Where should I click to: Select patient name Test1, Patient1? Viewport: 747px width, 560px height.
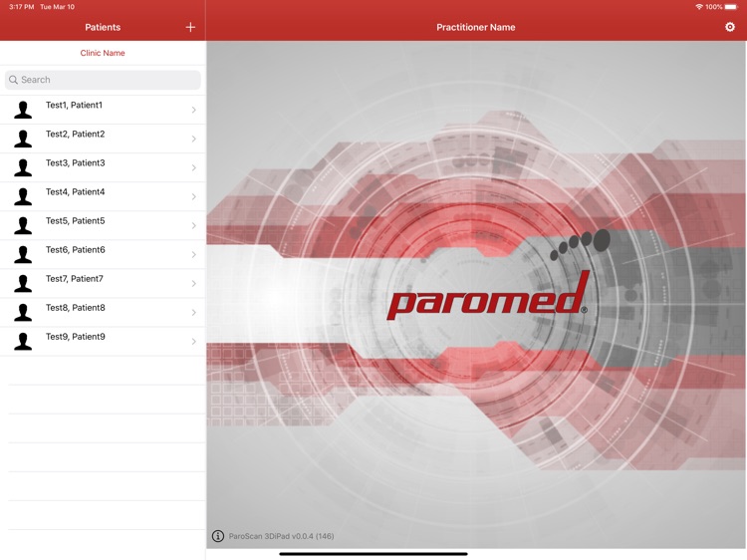[x=74, y=106]
